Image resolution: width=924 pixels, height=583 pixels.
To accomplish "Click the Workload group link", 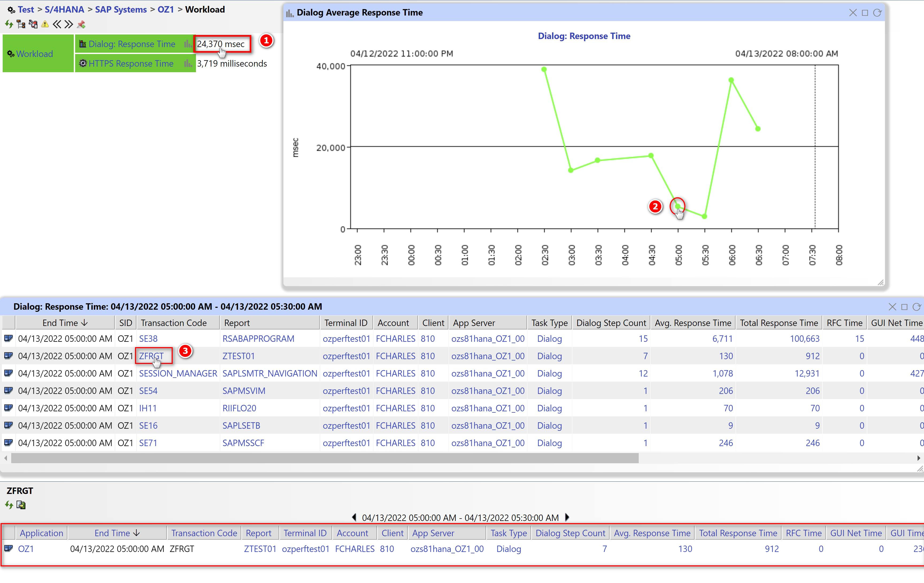I will click(x=34, y=54).
